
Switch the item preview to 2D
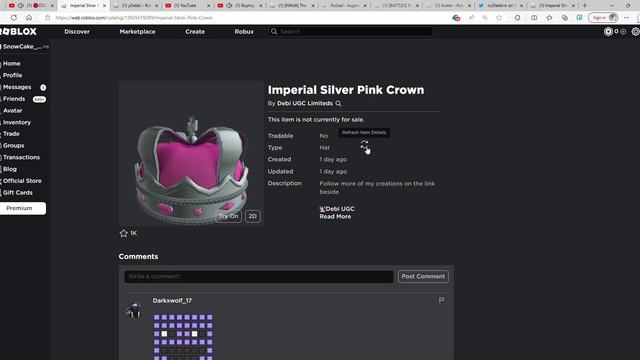coord(253,216)
